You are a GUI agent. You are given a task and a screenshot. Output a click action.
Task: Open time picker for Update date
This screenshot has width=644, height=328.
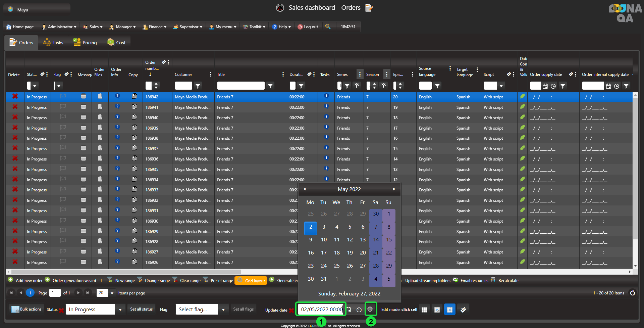tap(359, 310)
